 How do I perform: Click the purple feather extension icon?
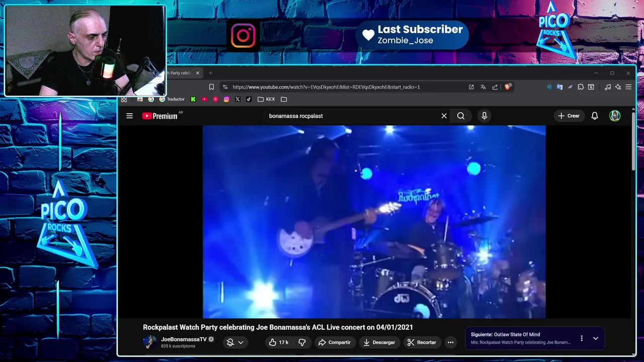point(570,87)
